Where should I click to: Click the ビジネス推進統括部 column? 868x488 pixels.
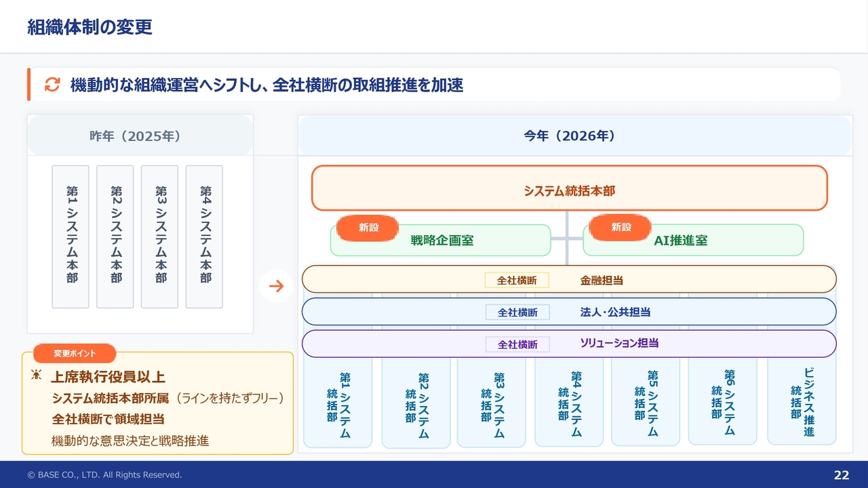click(x=802, y=403)
